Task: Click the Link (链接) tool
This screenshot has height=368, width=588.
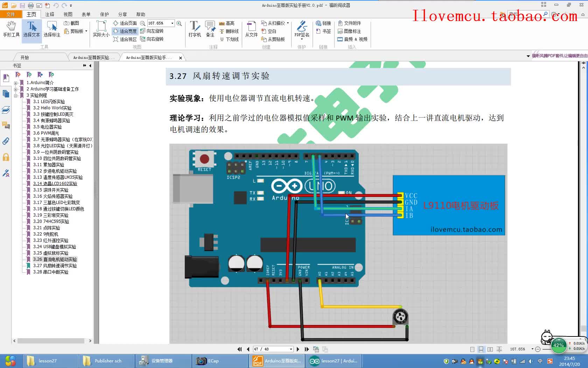Action: [323, 23]
